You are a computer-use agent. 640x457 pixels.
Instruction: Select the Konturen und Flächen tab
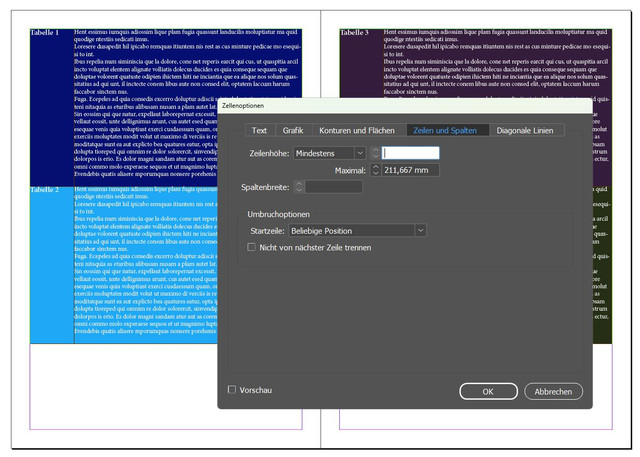357,131
